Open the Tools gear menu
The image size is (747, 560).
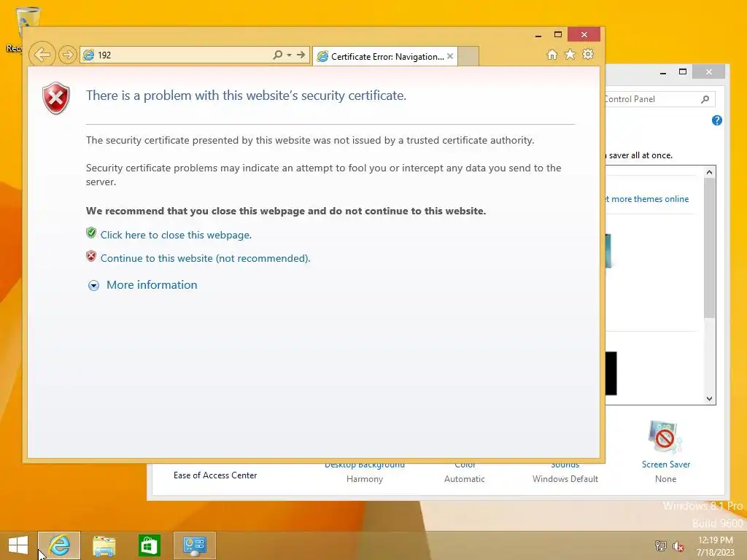[x=588, y=54]
